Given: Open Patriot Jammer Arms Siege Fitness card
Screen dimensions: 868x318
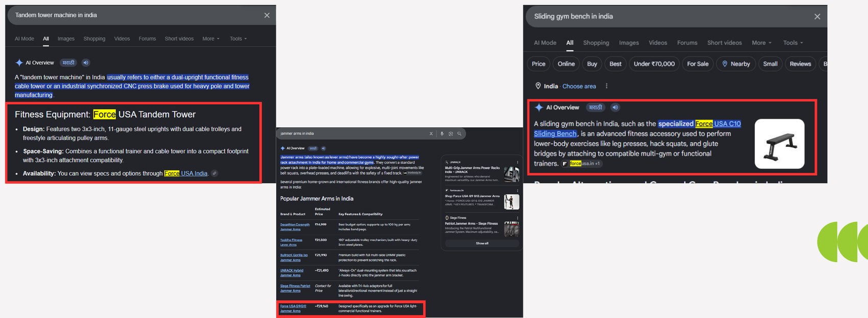Looking at the screenshot, I should click(481, 225).
